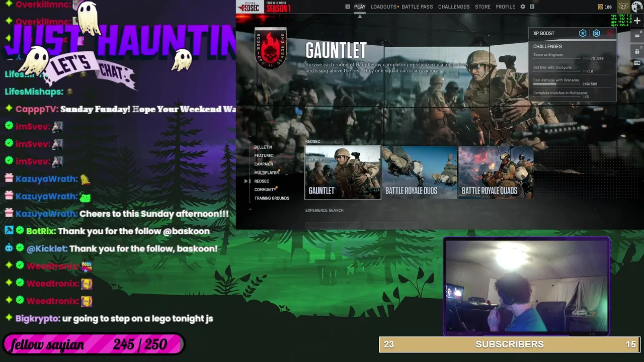The width and height of the screenshot is (644, 362).
Task: Click the arrow panel icon below the friends icon
Action: pos(637,63)
